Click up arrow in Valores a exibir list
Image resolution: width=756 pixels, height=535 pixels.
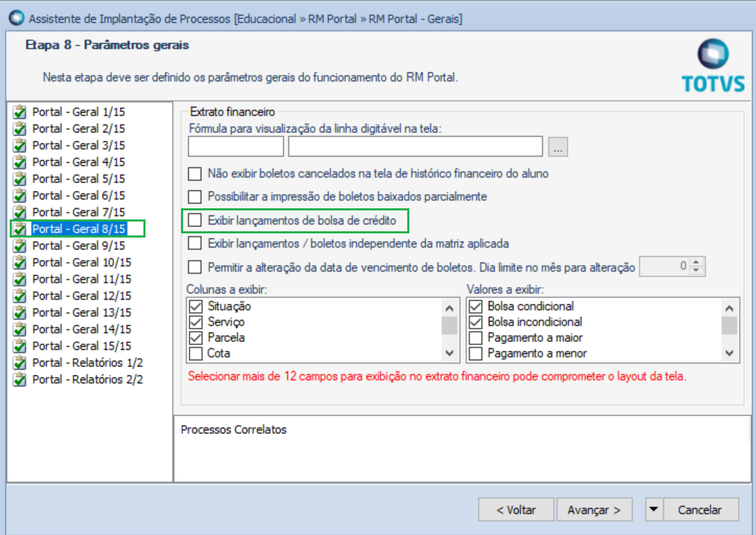(x=730, y=308)
